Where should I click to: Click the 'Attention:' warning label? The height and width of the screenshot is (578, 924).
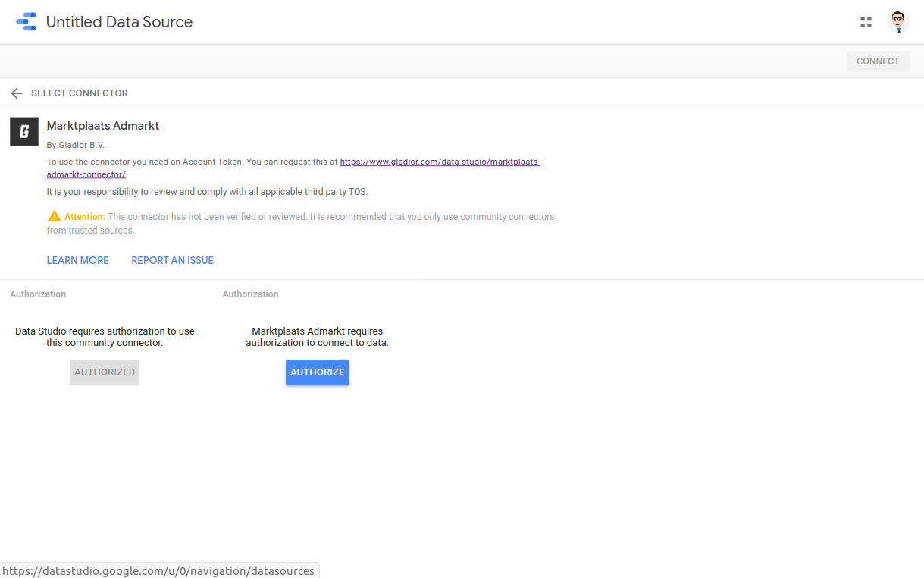tap(85, 216)
